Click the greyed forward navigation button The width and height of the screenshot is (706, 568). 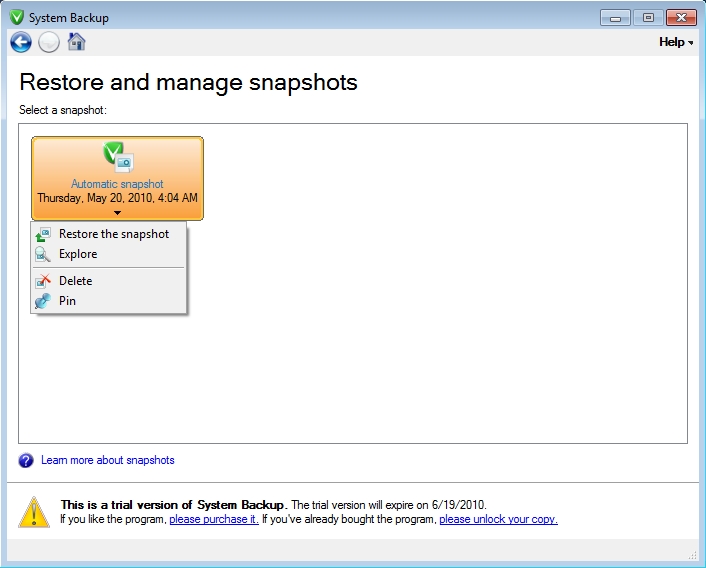point(49,42)
